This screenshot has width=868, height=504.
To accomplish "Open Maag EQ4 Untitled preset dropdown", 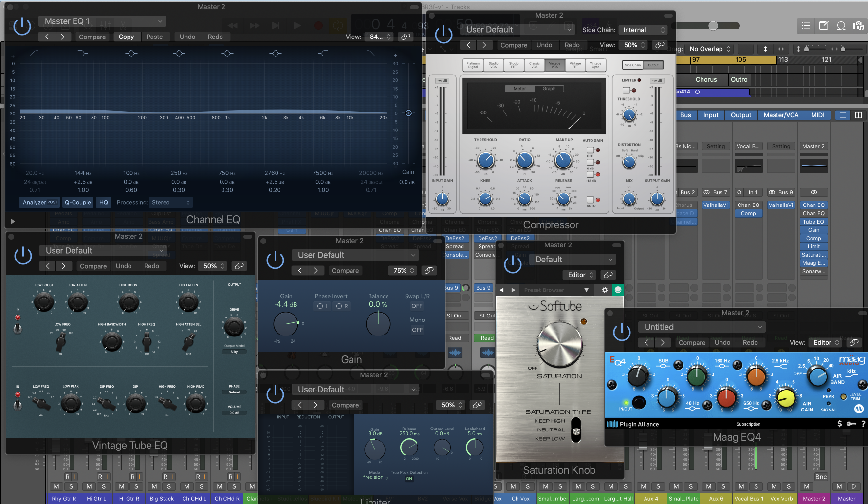I will point(702,327).
